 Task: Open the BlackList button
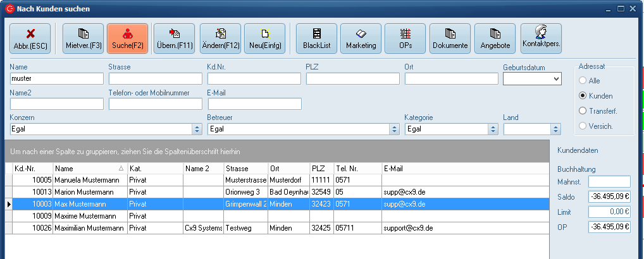coord(316,39)
